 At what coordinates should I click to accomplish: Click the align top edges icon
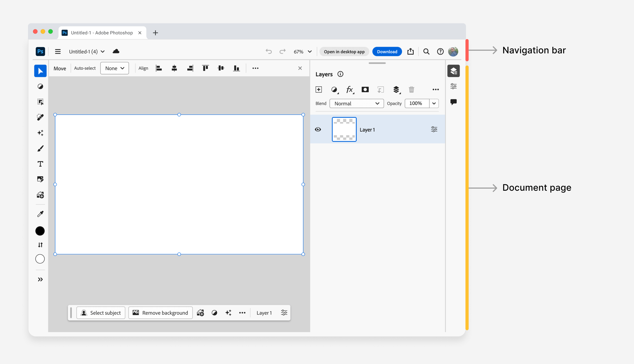(x=205, y=68)
